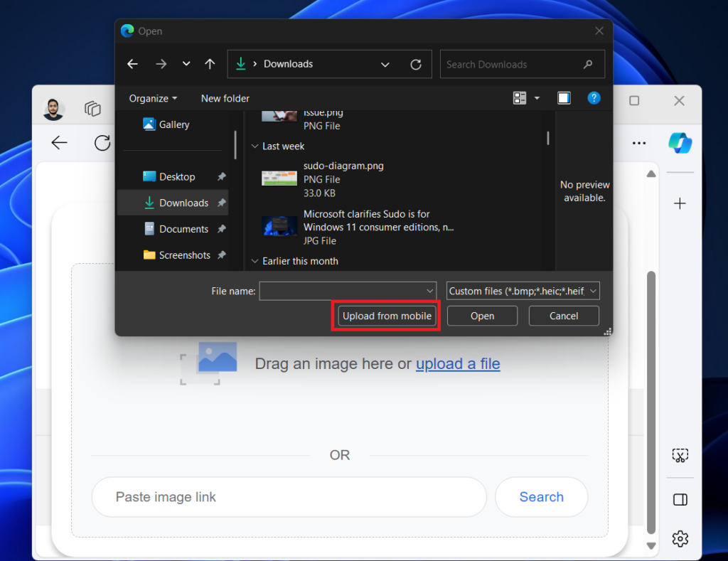Open Copilot from the Edge sidebar

(x=680, y=143)
